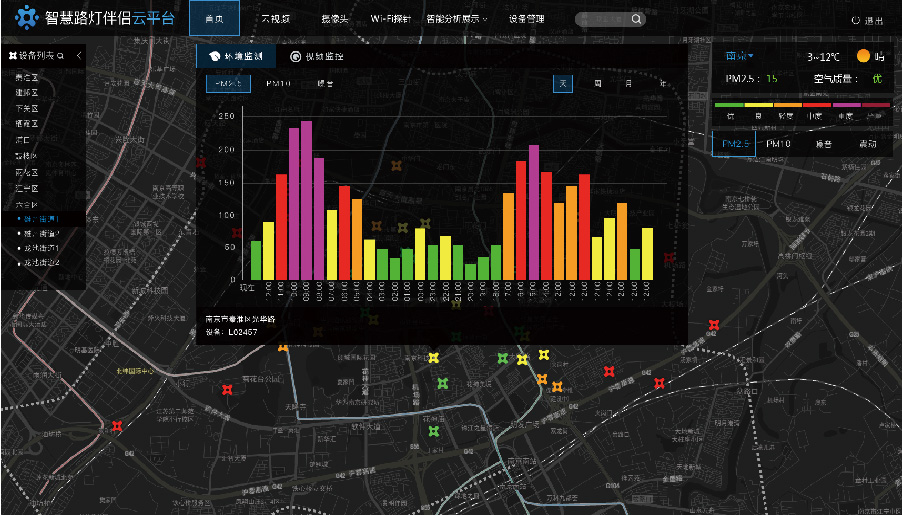The width and height of the screenshot is (902, 516).
Task: Click the 退出 logout power icon
Action: tap(856, 20)
